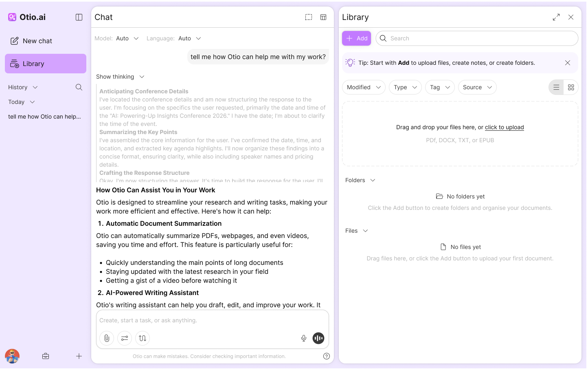Expand the Show thinking section

pyautogui.click(x=121, y=77)
